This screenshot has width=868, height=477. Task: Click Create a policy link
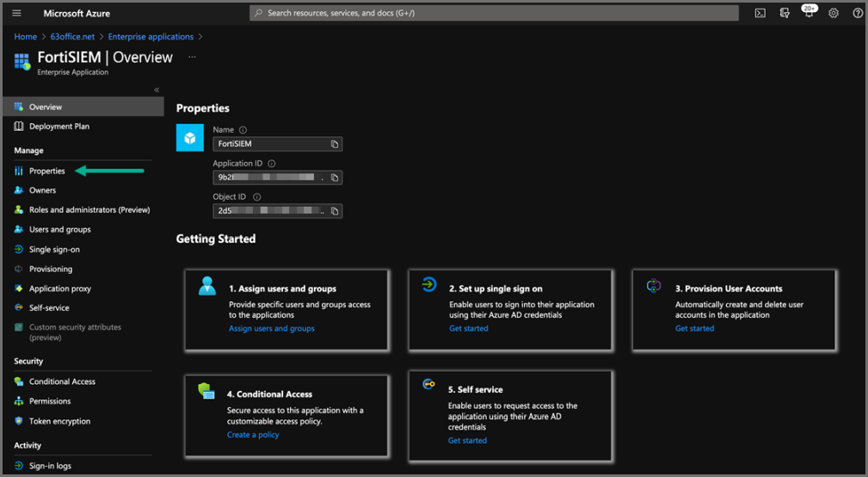[253, 435]
